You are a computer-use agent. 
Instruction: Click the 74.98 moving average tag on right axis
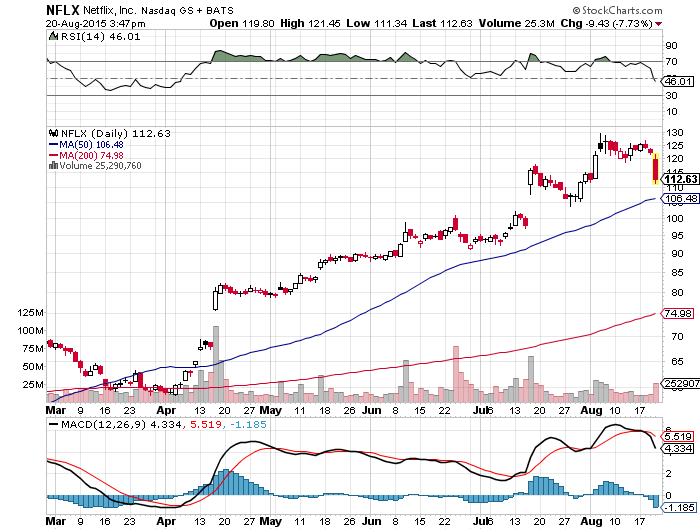[678, 313]
